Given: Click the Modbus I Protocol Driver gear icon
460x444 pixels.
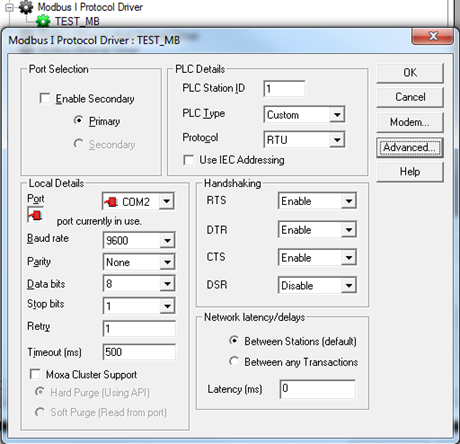Looking at the screenshot, I should 26,7.
